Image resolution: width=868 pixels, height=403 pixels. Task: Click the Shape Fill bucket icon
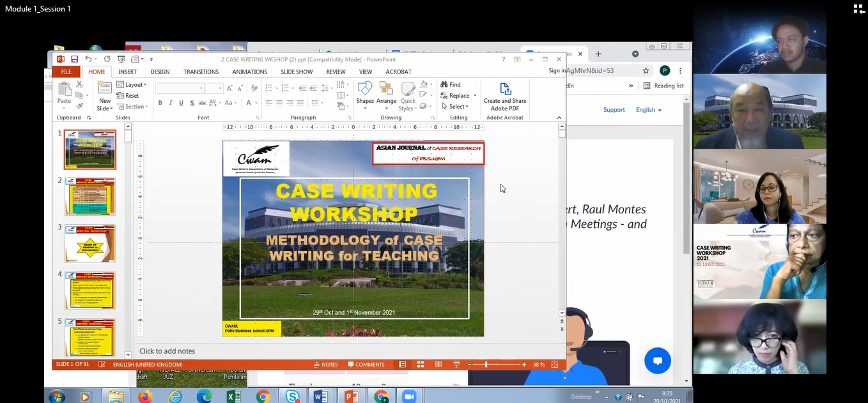pyautogui.click(x=423, y=85)
